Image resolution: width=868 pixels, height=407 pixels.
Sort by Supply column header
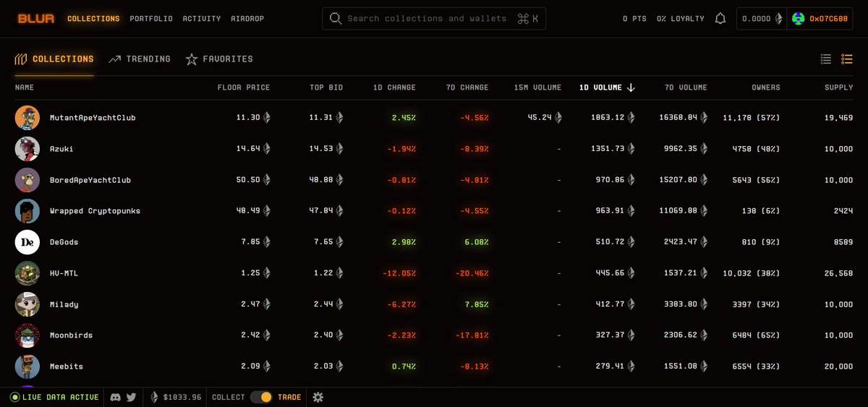coord(839,87)
